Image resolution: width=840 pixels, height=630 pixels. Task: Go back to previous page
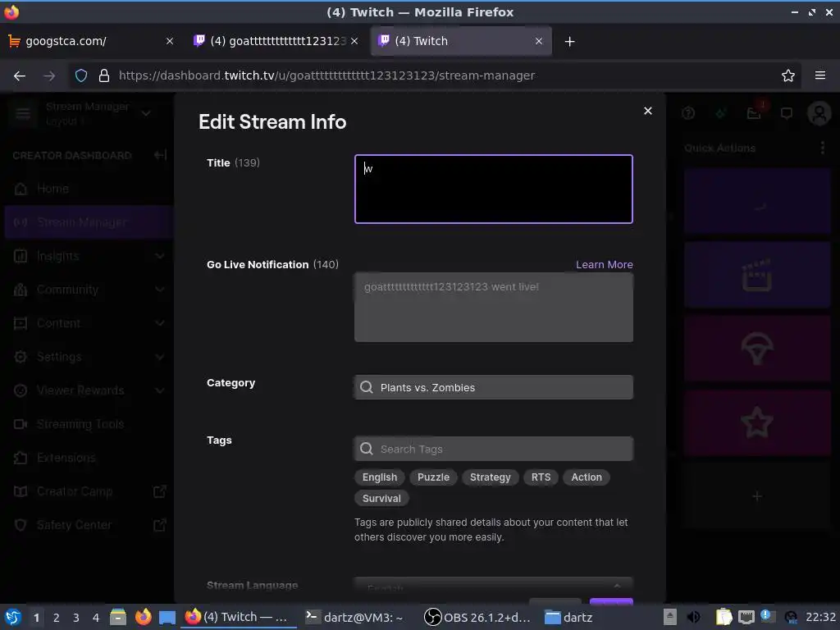click(20, 76)
